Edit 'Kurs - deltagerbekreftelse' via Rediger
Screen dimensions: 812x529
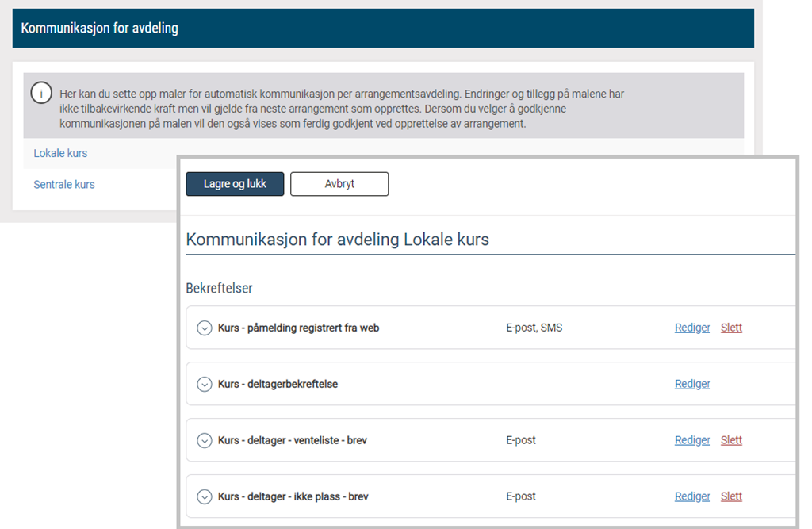[692, 384]
